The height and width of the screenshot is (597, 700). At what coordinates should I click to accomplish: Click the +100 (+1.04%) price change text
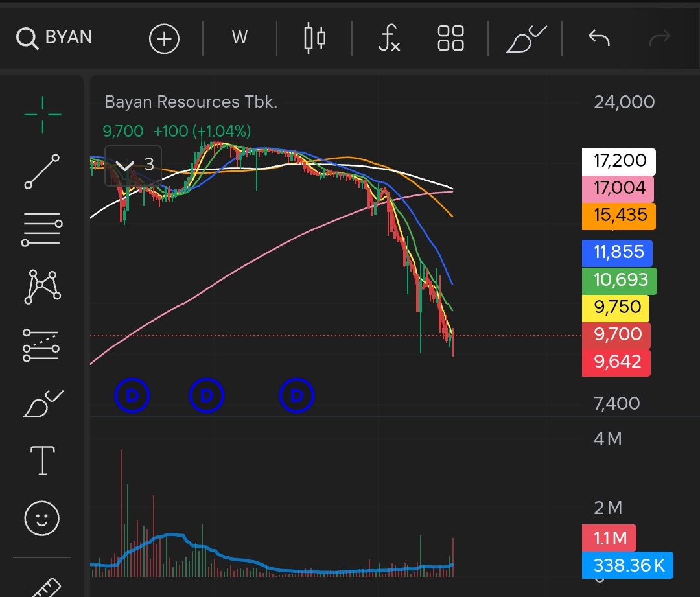click(202, 132)
